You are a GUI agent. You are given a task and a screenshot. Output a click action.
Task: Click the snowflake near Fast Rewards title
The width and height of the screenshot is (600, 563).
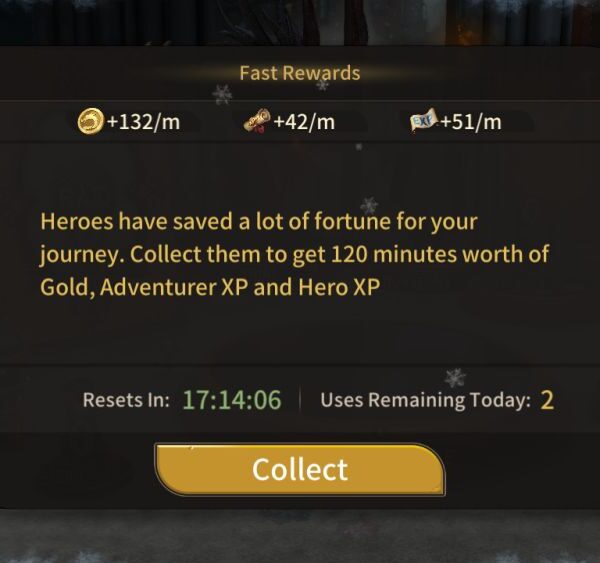[222, 94]
